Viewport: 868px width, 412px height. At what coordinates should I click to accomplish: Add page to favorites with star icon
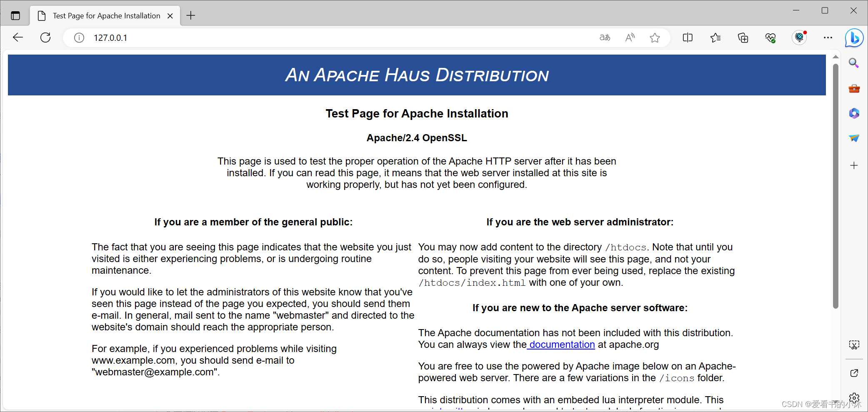pos(655,38)
